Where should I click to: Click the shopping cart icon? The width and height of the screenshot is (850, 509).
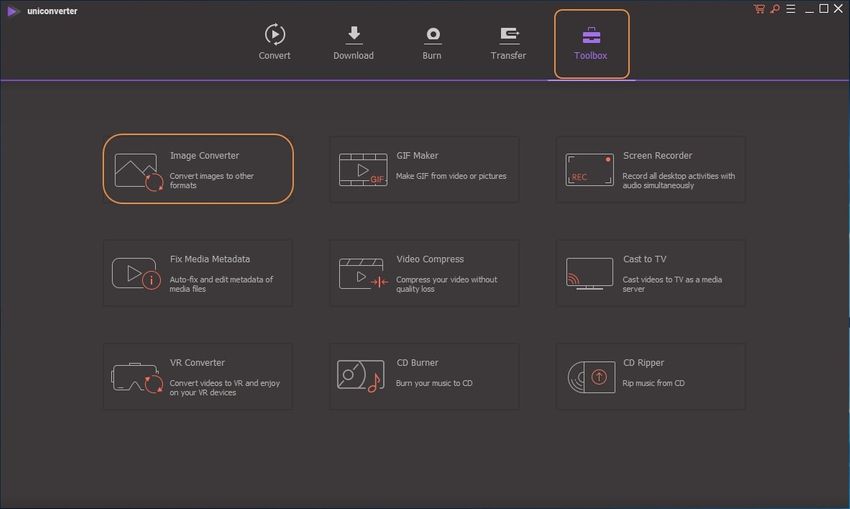(x=759, y=9)
